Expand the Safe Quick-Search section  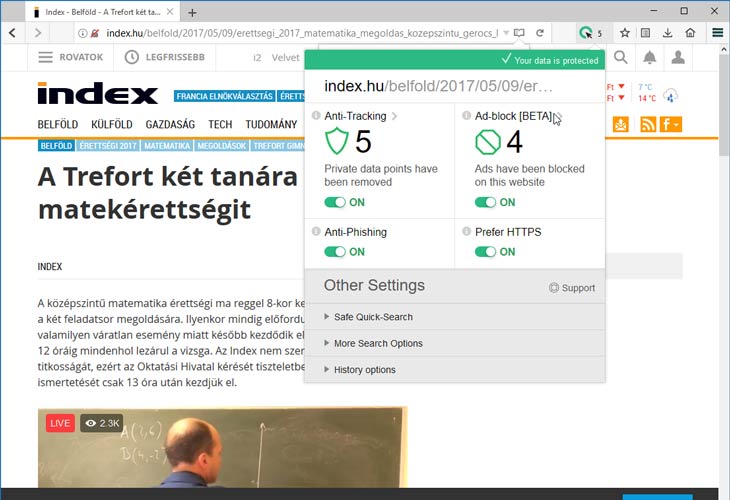455,317
